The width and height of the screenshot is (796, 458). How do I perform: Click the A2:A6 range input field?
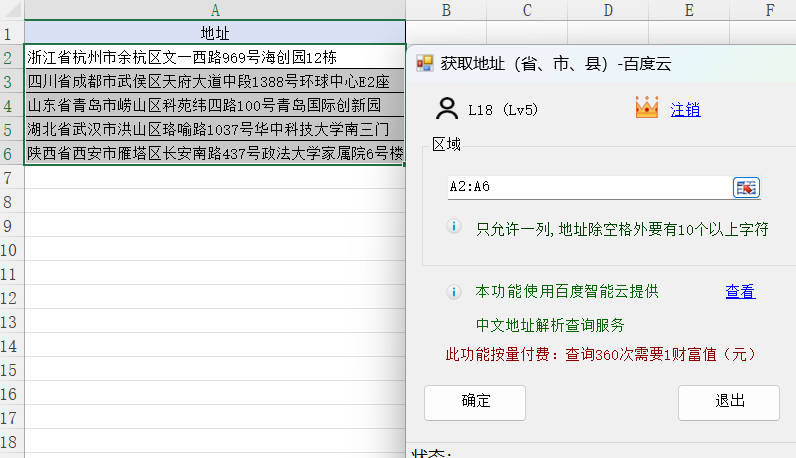588,187
